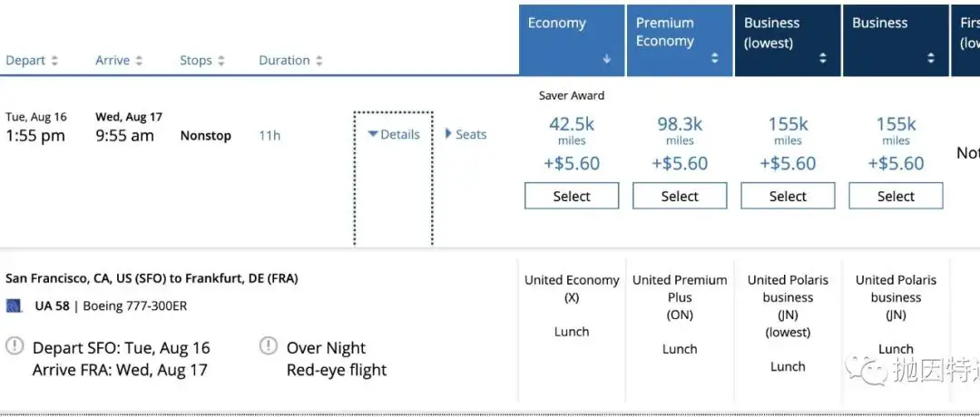Sort by Economy fare down arrow
Screen dimensions: 980x417
tap(606, 60)
